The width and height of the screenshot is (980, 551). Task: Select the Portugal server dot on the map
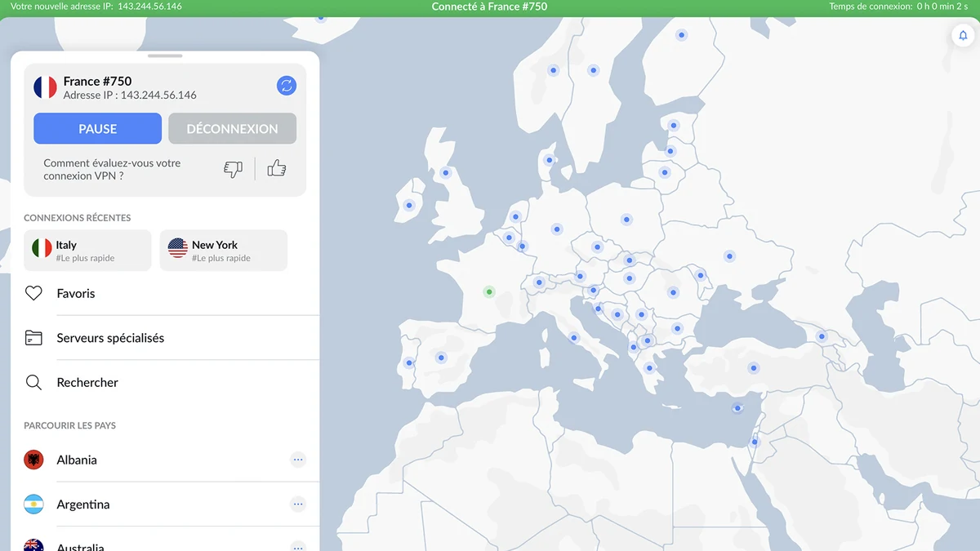409,363
